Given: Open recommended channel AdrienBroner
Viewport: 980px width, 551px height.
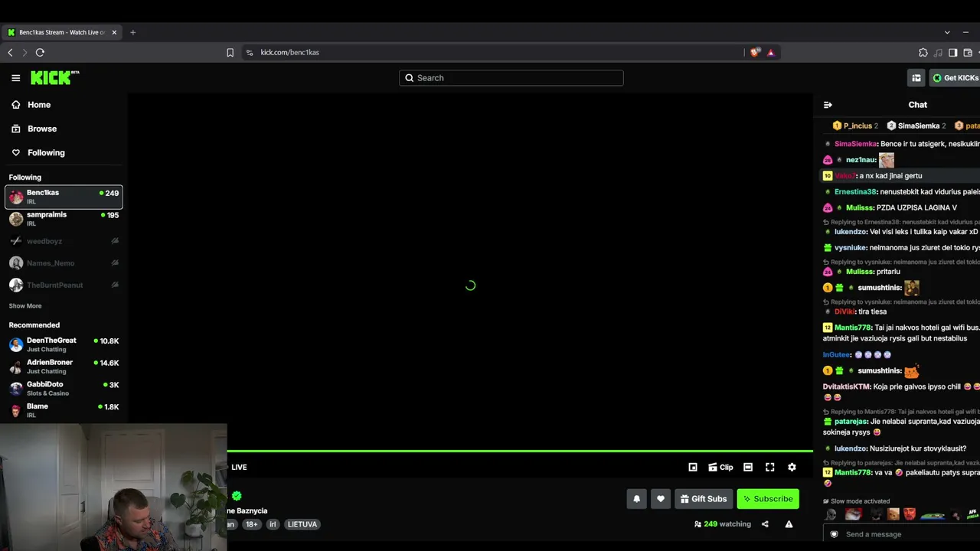Looking at the screenshot, I should click(64, 367).
